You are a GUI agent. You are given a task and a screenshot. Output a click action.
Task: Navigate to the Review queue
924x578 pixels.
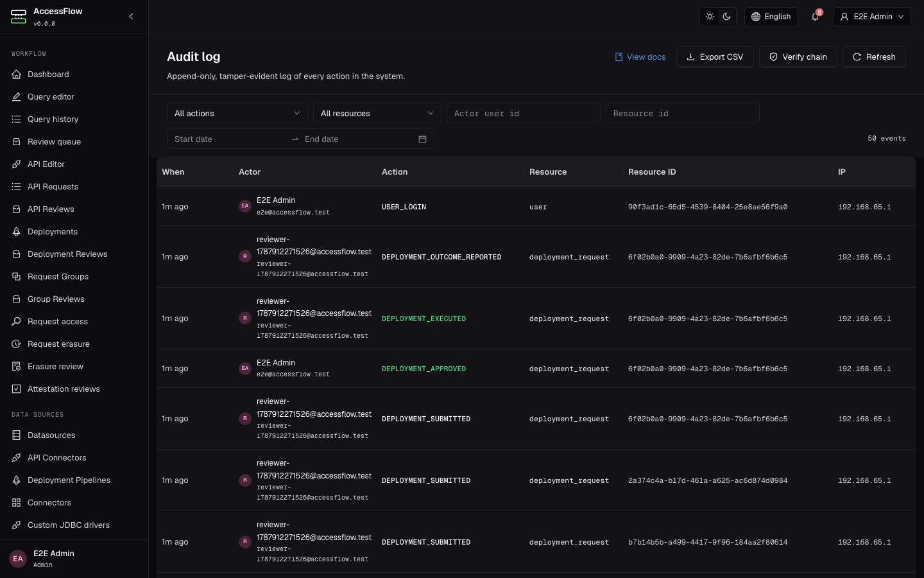tap(74, 142)
